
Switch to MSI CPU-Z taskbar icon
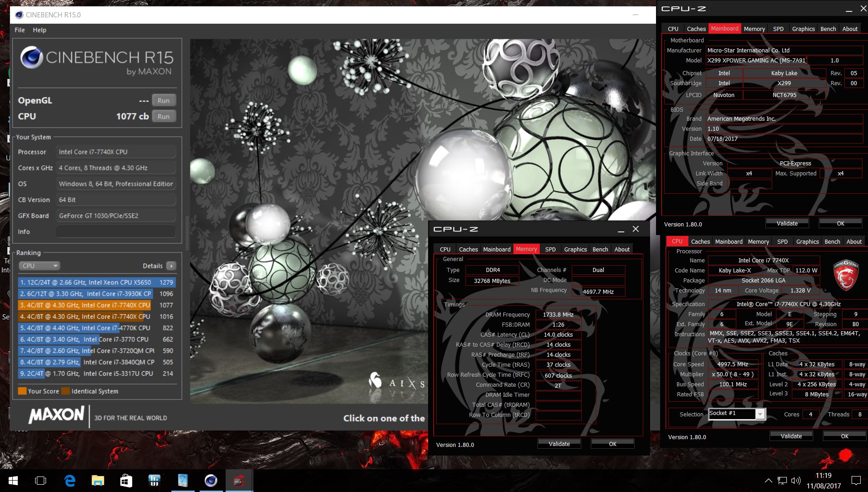pos(239,481)
